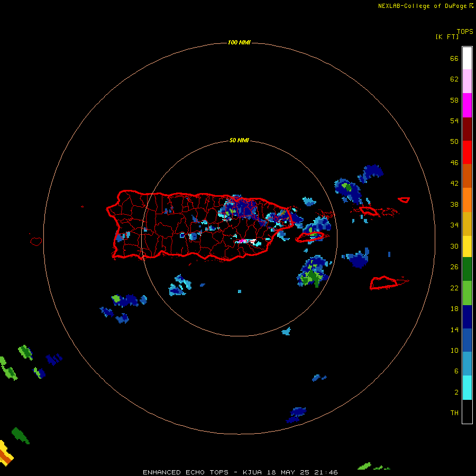Viewport: 476px width, 476px height.
Task: Click the dark green 30 kft legend swatch
Action: [x=467, y=269]
